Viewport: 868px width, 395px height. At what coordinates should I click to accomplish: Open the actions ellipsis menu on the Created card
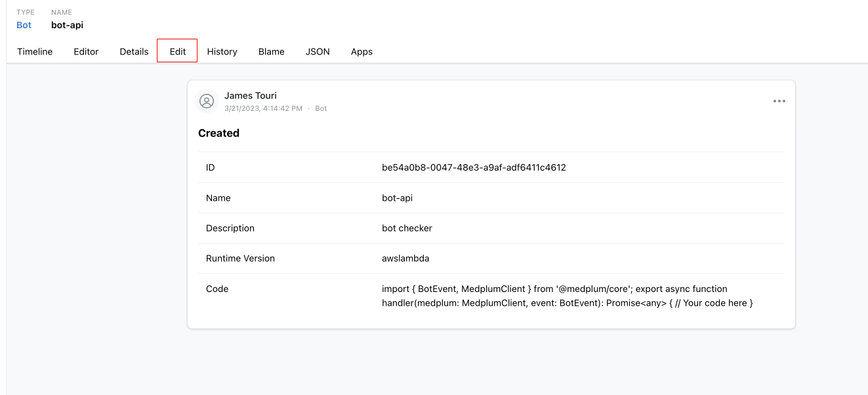point(779,100)
